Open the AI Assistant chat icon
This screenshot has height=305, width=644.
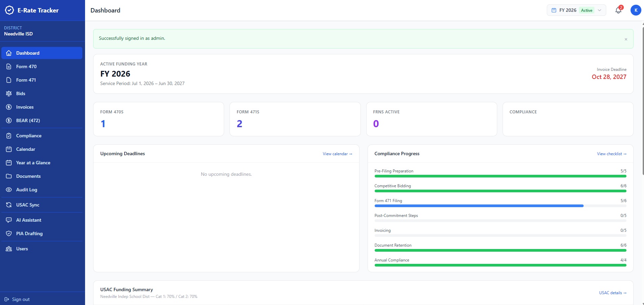(x=8, y=220)
